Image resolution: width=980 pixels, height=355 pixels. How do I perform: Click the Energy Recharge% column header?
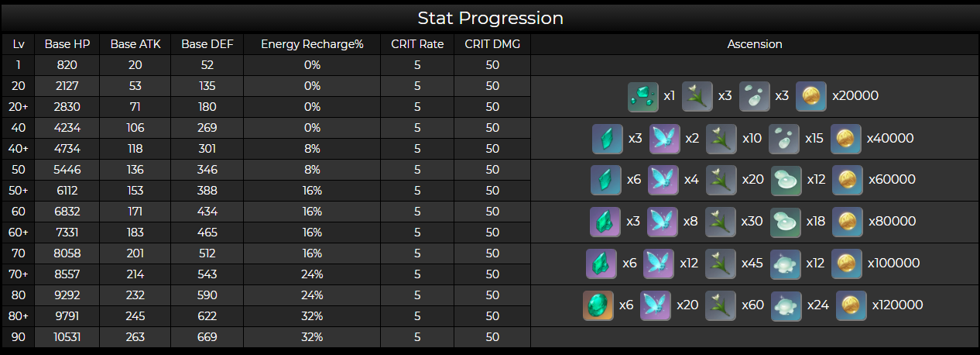[312, 44]
